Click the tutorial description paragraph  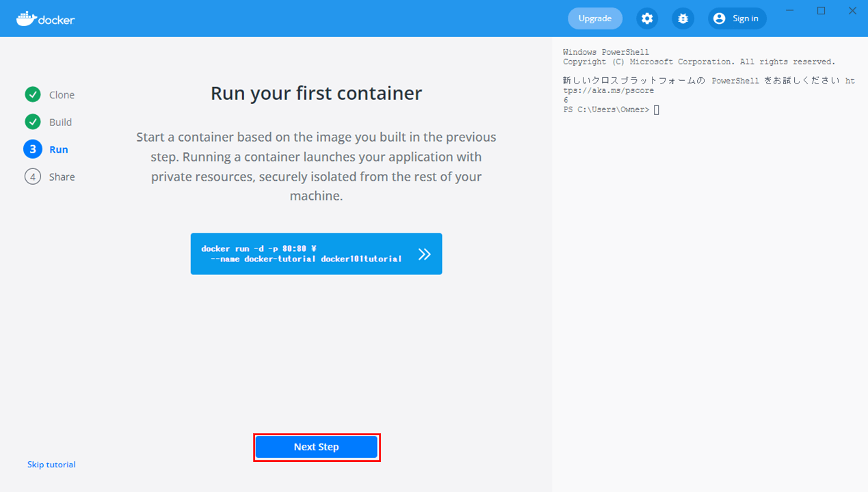tap(316, 166)
